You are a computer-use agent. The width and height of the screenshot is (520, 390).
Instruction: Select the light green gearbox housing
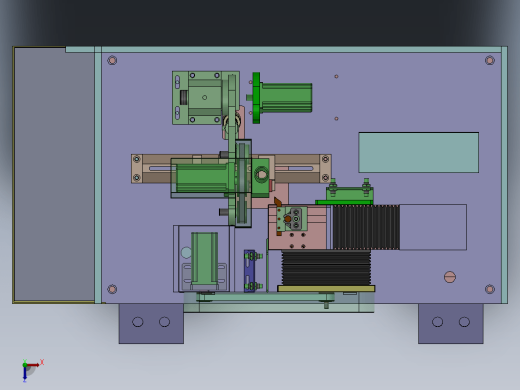coord(205,98)
